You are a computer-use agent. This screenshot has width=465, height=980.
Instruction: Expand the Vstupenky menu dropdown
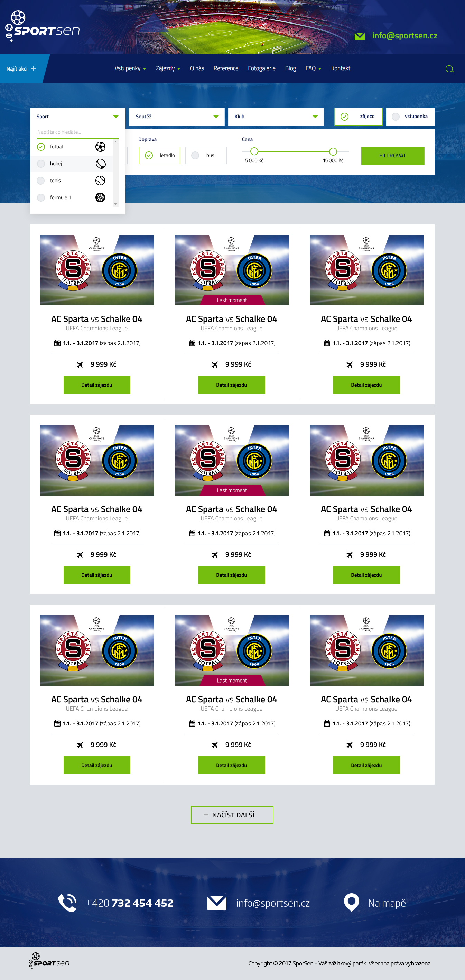[130, 68]
